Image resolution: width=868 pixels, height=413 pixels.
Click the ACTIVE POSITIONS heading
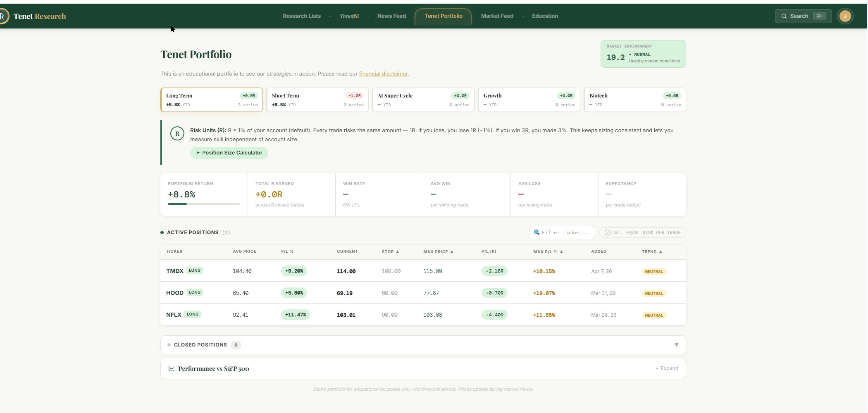tap(193, 233)
